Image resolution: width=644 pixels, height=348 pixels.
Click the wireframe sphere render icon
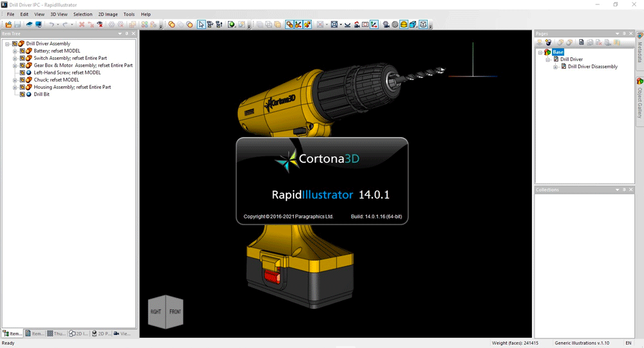tap(395, 24)
